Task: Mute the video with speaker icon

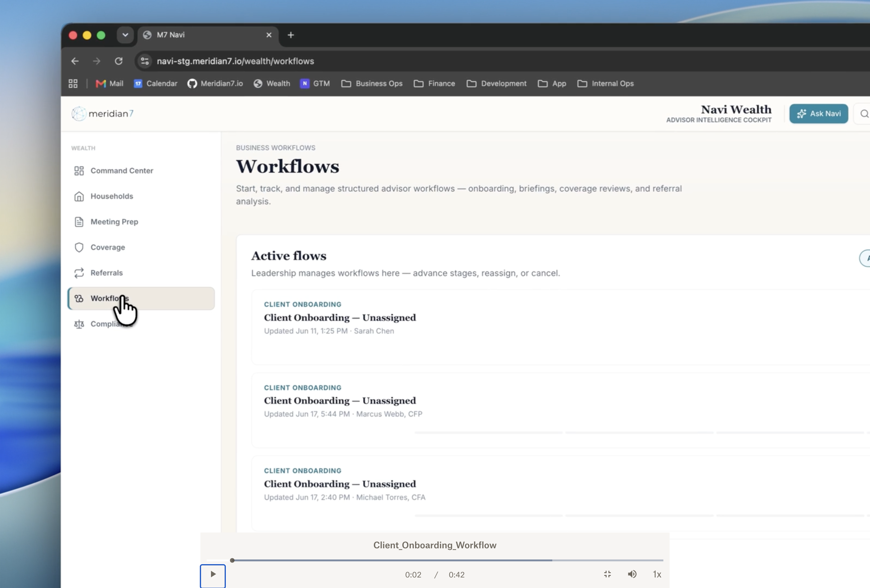Action: click(x=632, y=574)
